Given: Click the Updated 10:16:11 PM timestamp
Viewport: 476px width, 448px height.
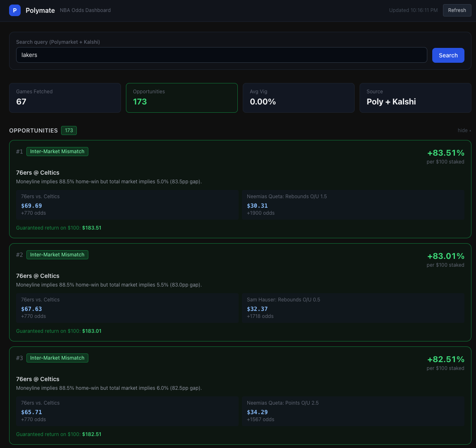Looking at the screenshot, I should click(413, 10).
